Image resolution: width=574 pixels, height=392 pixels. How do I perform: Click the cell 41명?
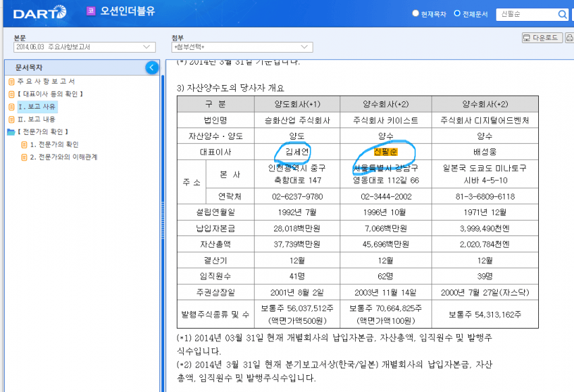tap(297, 277)
